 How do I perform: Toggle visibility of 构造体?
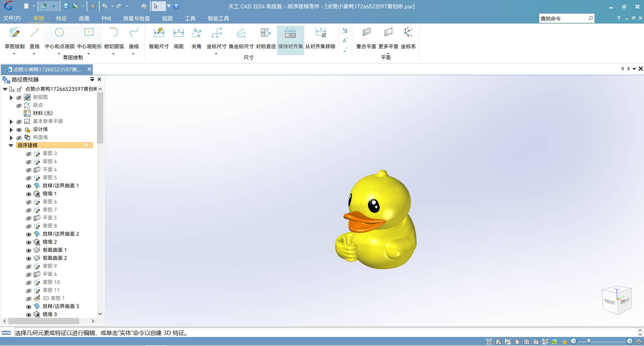click(19, 138)
